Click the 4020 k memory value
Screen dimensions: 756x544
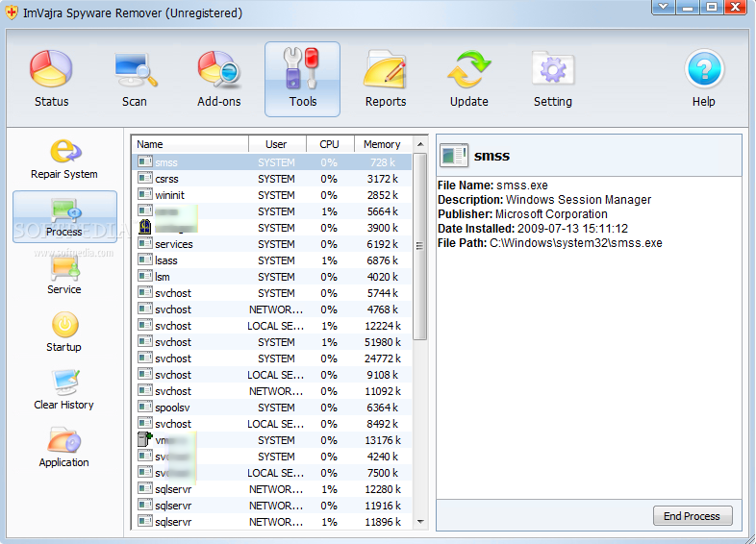[x=383, y=277]
